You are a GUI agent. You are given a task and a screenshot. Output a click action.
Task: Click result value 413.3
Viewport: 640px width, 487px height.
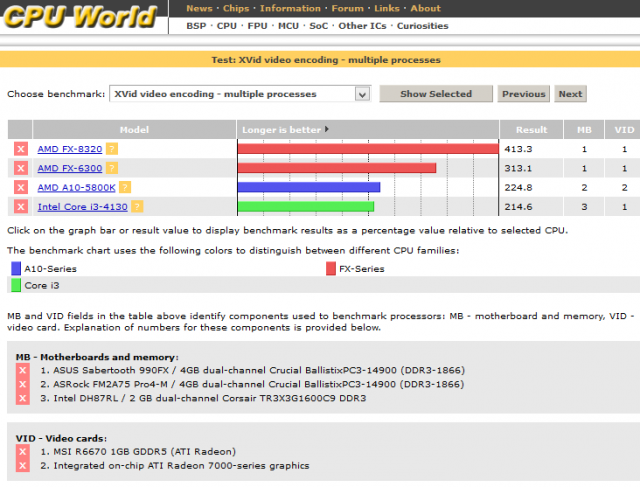(518, 149)
